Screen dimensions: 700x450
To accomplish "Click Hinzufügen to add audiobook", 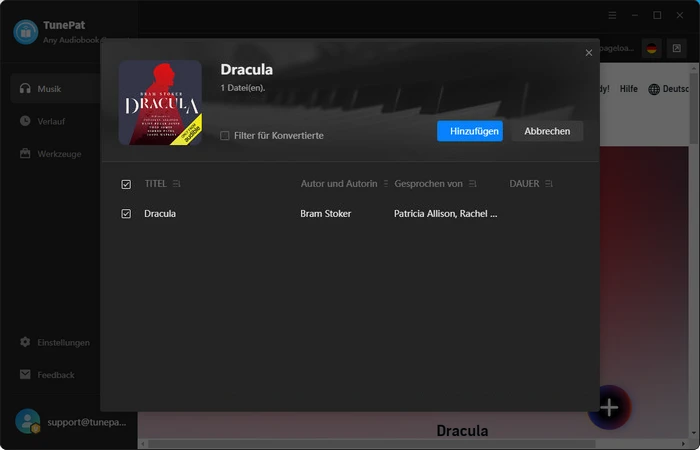I will pos(470,131).
